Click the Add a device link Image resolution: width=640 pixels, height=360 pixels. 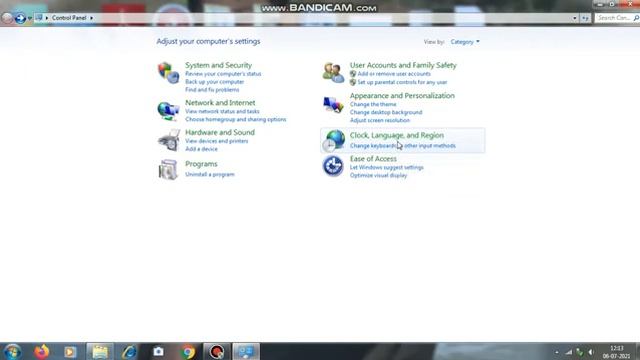click(201, 149)
